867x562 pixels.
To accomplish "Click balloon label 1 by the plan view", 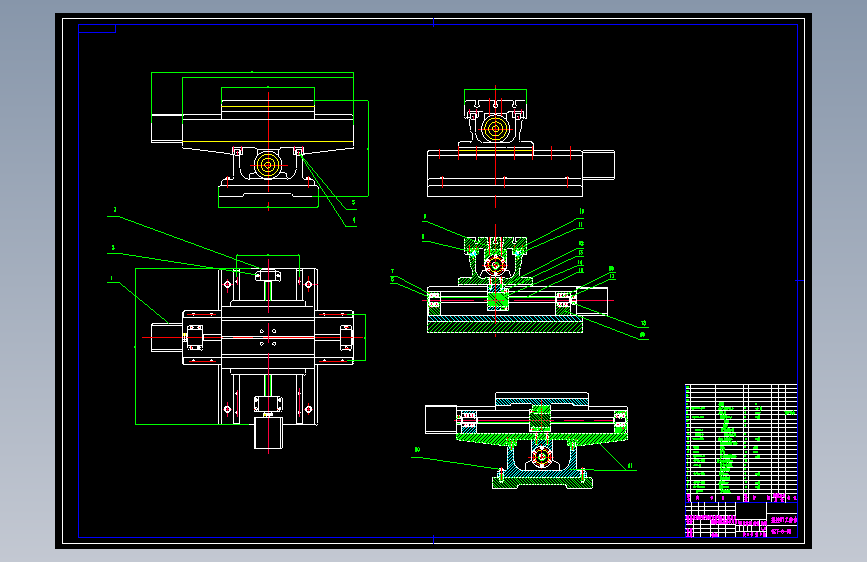I will pos(112,279).
